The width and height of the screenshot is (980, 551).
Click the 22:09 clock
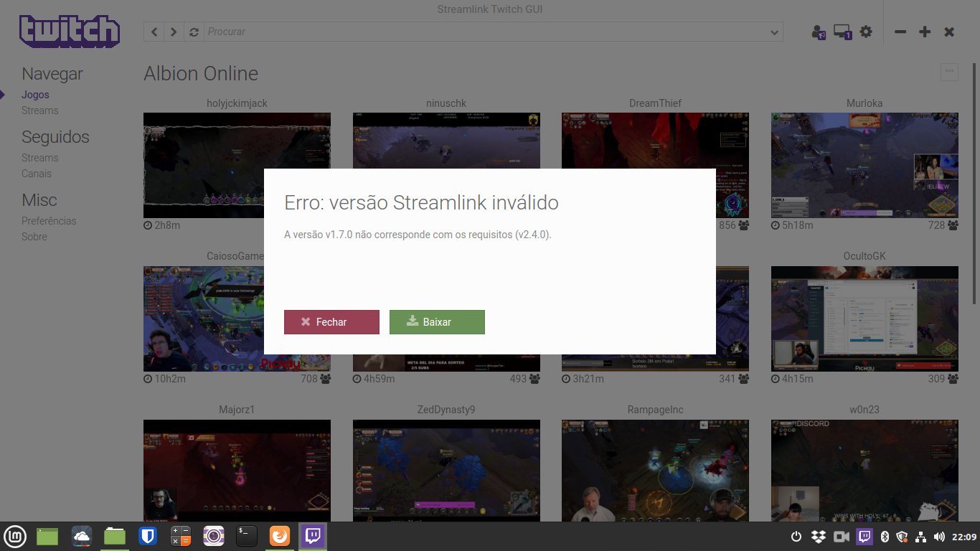[x=963, y=537]
